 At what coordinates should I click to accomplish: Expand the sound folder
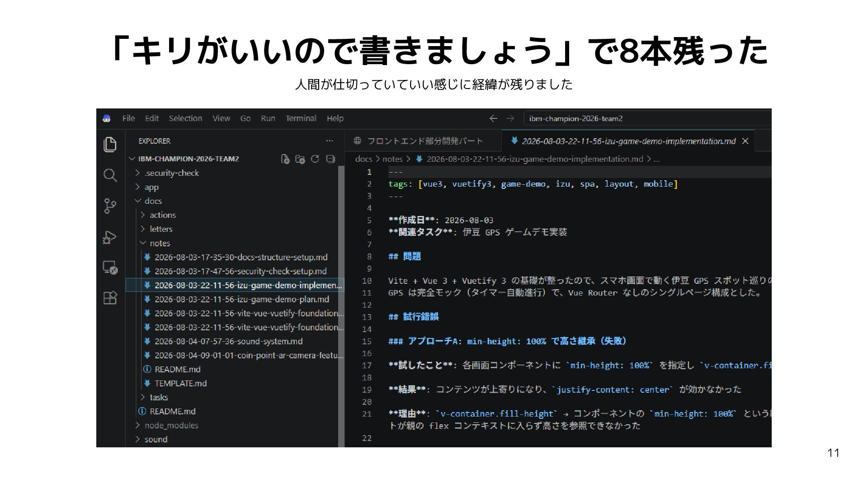[x=156, y=439]
